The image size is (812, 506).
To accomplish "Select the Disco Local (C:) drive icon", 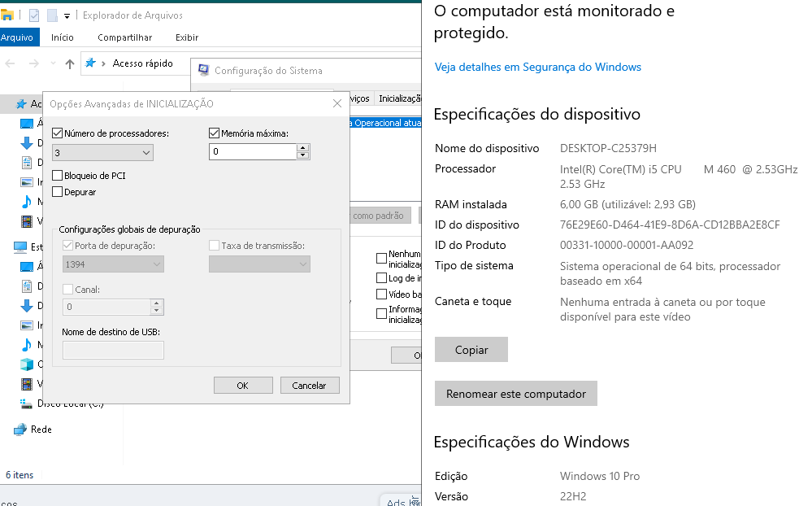I will coord(26,403).
